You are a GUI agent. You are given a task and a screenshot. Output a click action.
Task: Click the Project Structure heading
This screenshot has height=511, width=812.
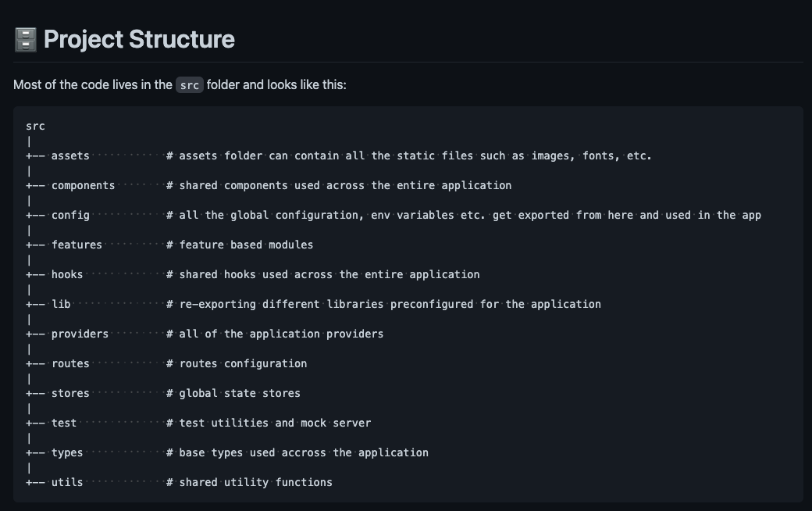139,40
